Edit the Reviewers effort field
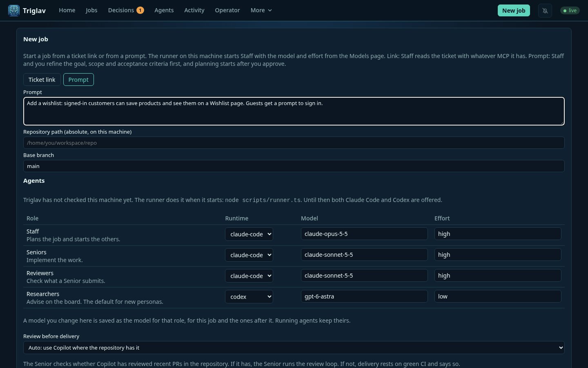The width and height of the screenshot is (588, 368). click(x=498, y=276)
